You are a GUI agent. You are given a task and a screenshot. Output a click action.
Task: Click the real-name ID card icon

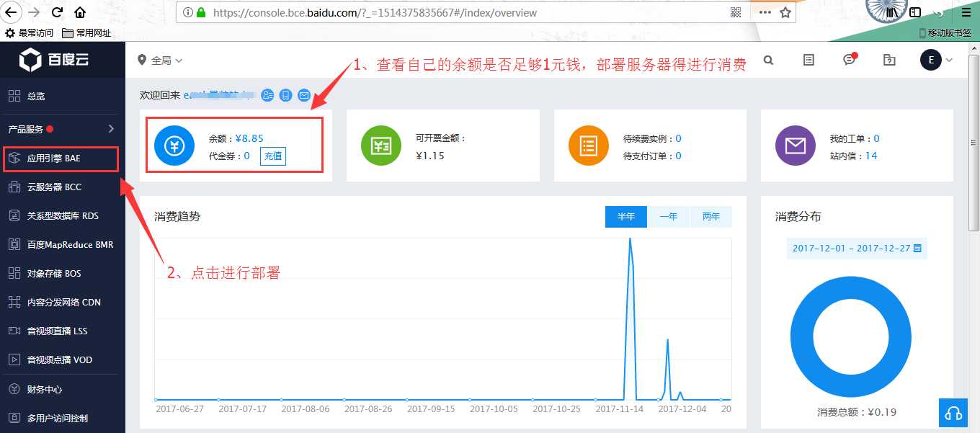point(267,95)
